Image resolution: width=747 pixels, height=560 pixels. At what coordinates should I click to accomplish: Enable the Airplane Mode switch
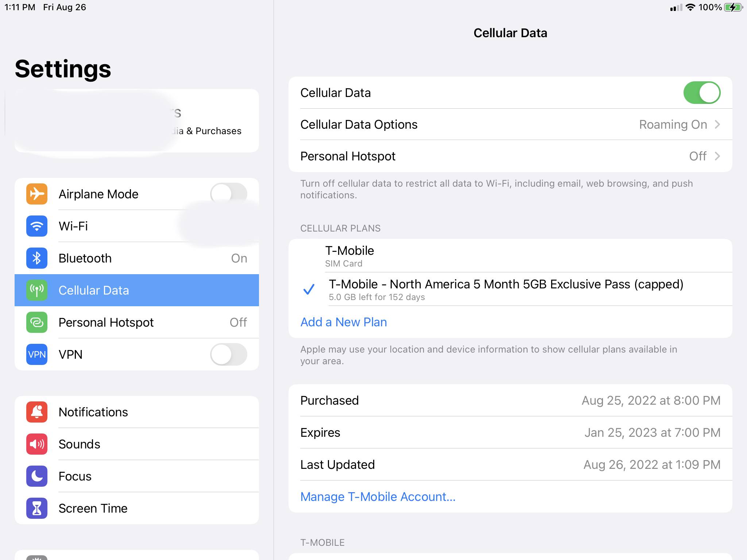tap(228, 194)
